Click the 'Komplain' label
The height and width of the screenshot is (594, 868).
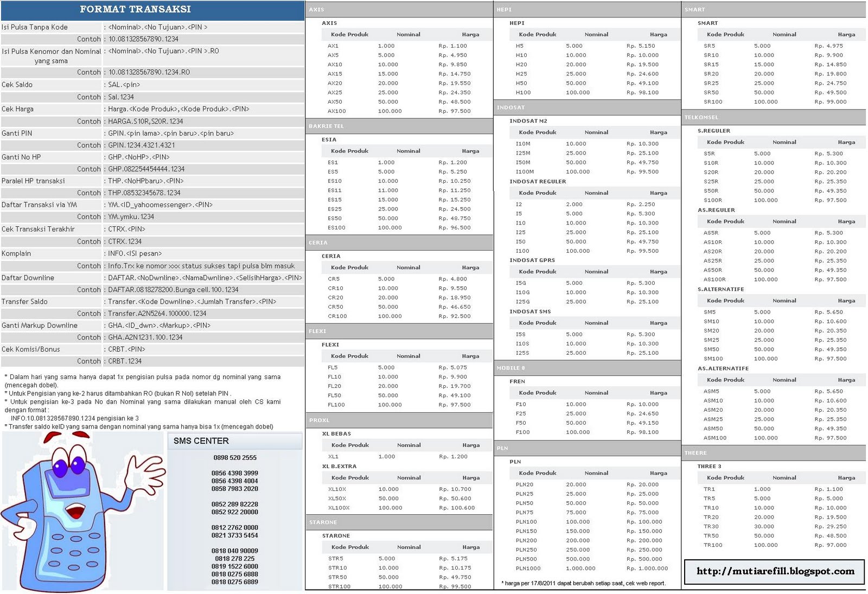tap(16, 253)
